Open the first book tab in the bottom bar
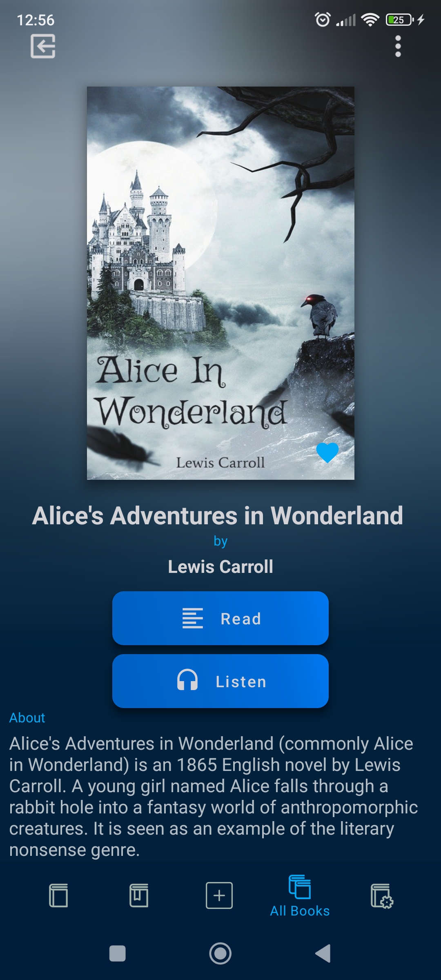 click(58, 895)
